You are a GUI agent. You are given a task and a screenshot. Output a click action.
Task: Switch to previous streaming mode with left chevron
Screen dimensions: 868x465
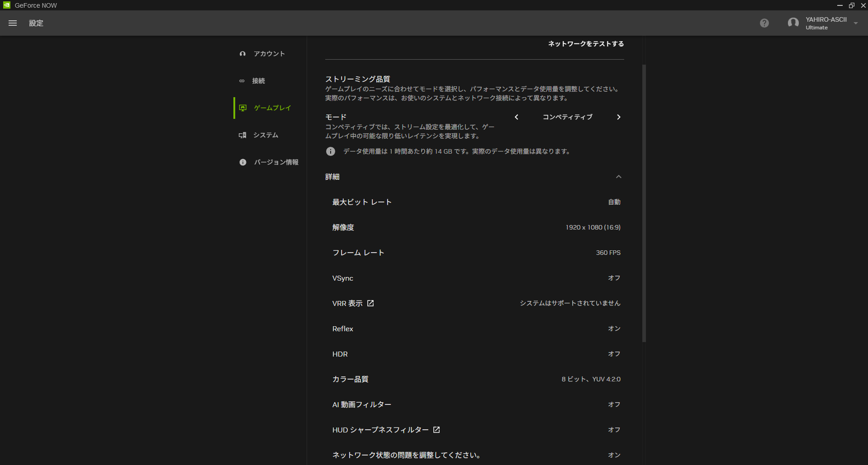click(x=517, y=117)
